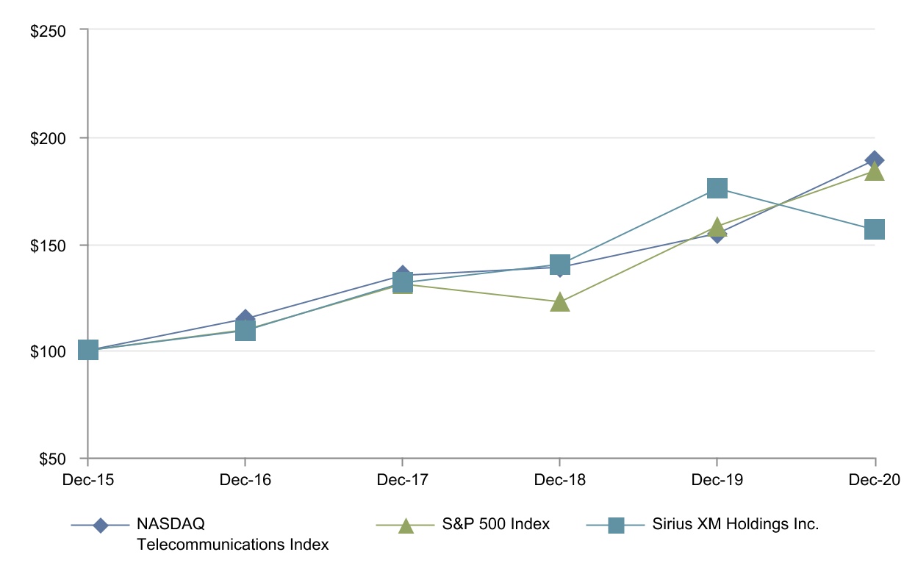Select the NASDAQ Telecommunications Index legend label

[232, 534]
